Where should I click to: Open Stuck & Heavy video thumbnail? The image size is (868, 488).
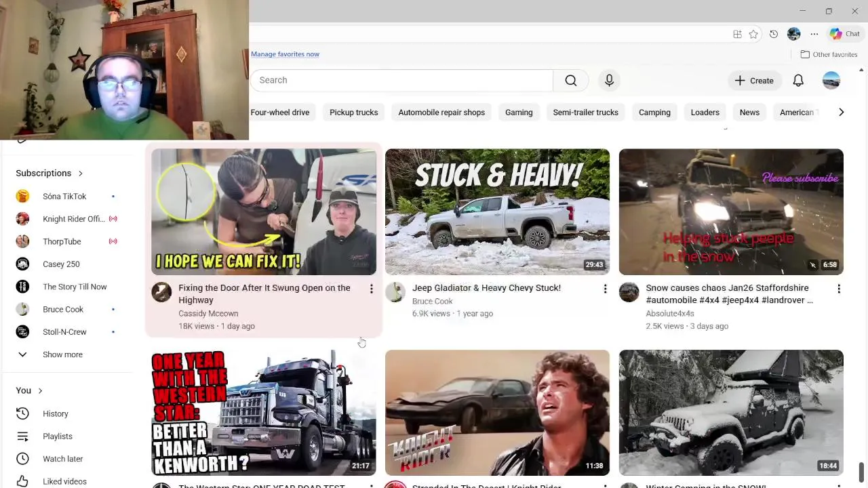coord(497,211)
